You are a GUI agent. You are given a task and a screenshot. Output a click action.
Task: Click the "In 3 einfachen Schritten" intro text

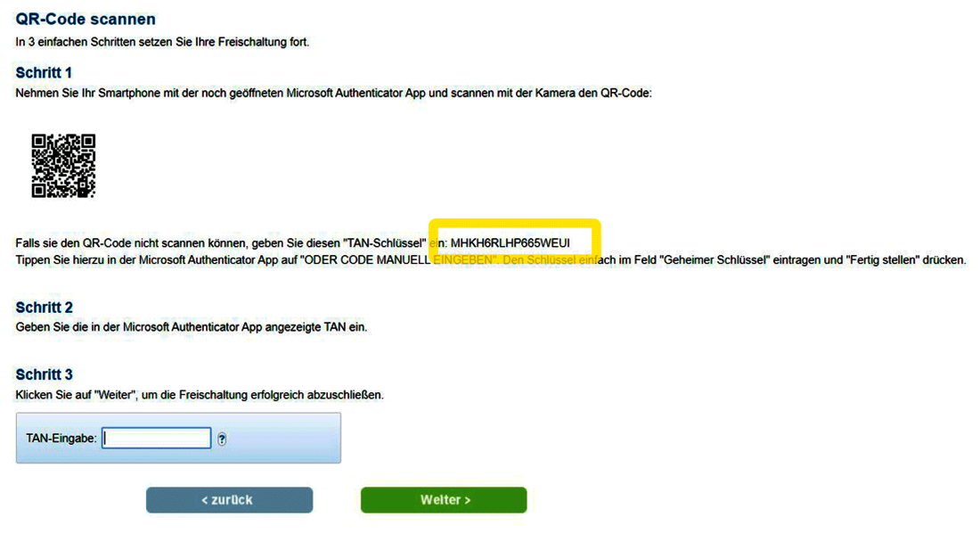(x=162, y=42)
